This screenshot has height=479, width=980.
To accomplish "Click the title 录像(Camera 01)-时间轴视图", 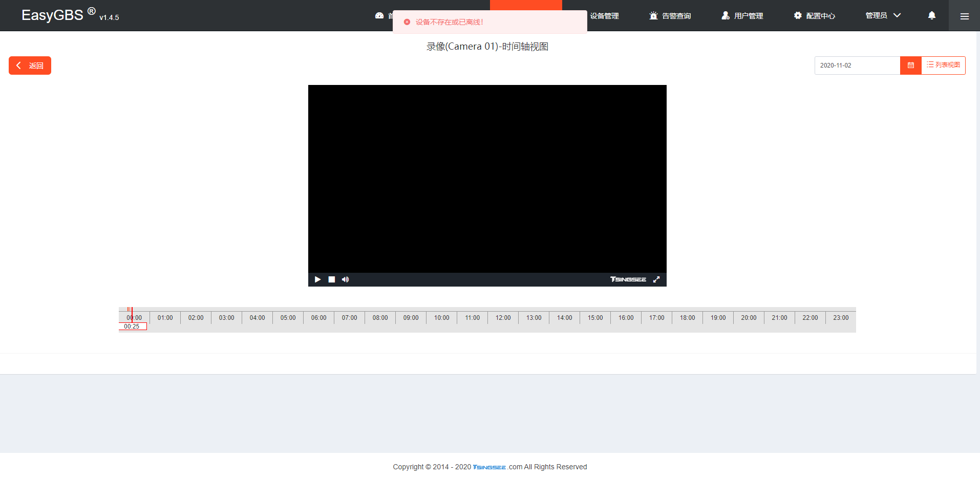I will tap(487, 47).
